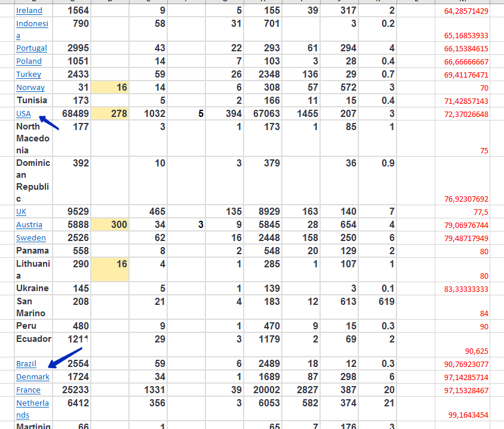Select the cell with value 25233

point(72,390)
